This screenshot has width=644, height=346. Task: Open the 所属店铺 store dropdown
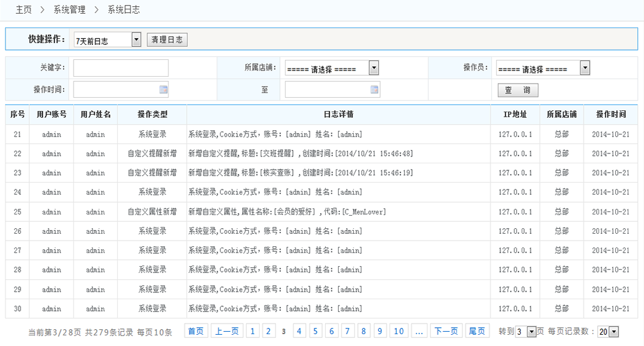point(374,68)
